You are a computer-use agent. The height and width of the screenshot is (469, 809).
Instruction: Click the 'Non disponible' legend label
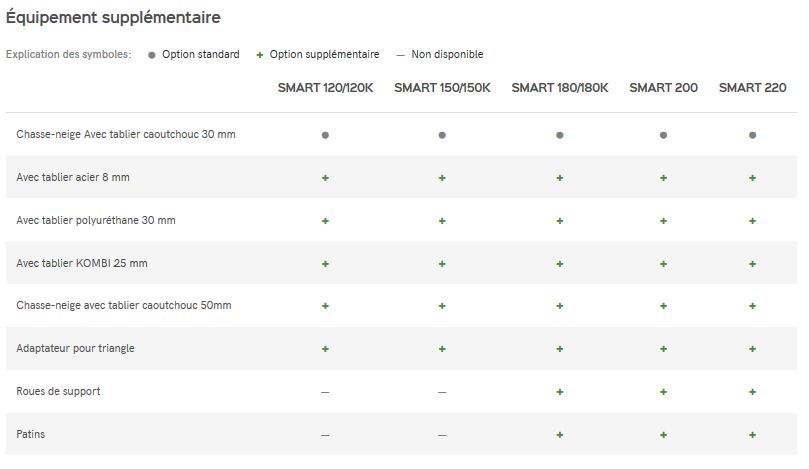click(447, 54)
